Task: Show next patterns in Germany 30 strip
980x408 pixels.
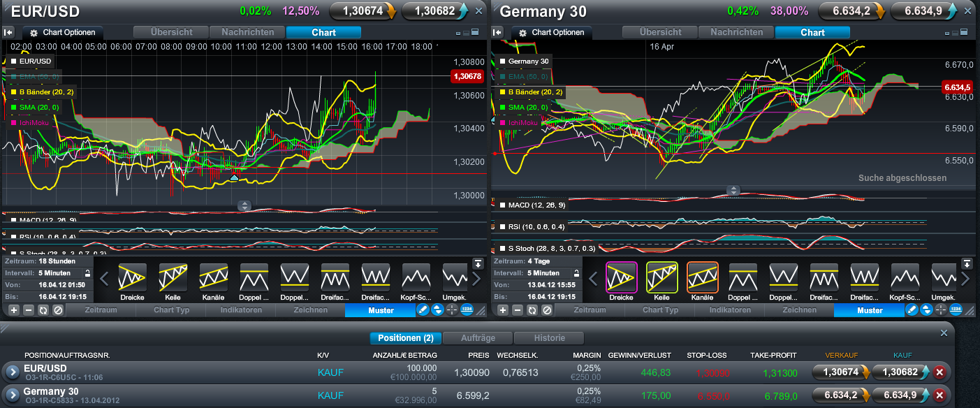Action: coord(965,279)
